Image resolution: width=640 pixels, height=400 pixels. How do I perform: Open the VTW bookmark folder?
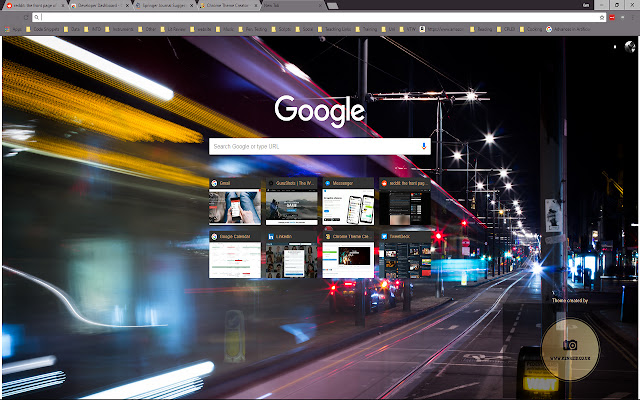point(407,29)
